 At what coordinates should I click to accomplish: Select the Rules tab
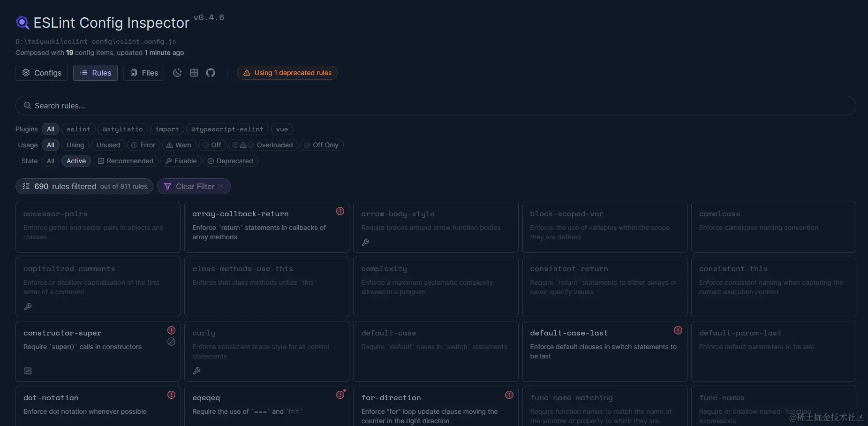(x=95, y=73)
